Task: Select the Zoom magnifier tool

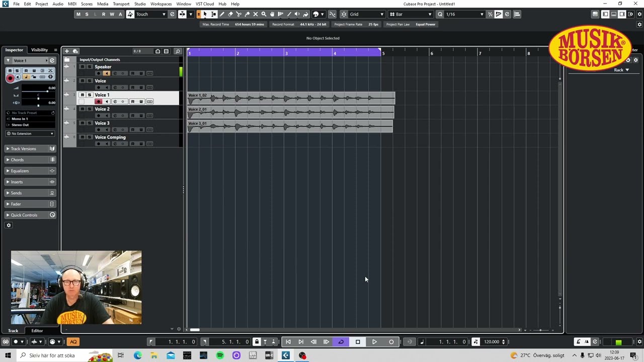Action: tap(264, 14)
